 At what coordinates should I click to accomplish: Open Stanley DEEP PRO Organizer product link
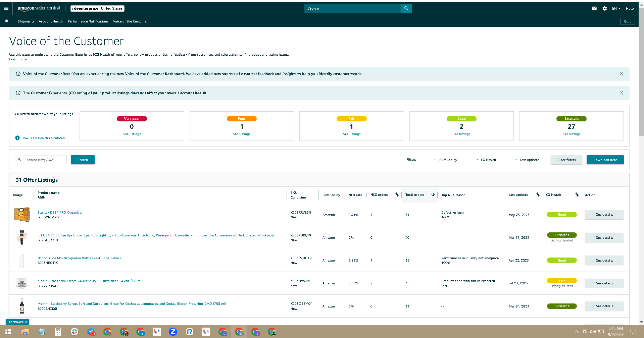(60, 213)
